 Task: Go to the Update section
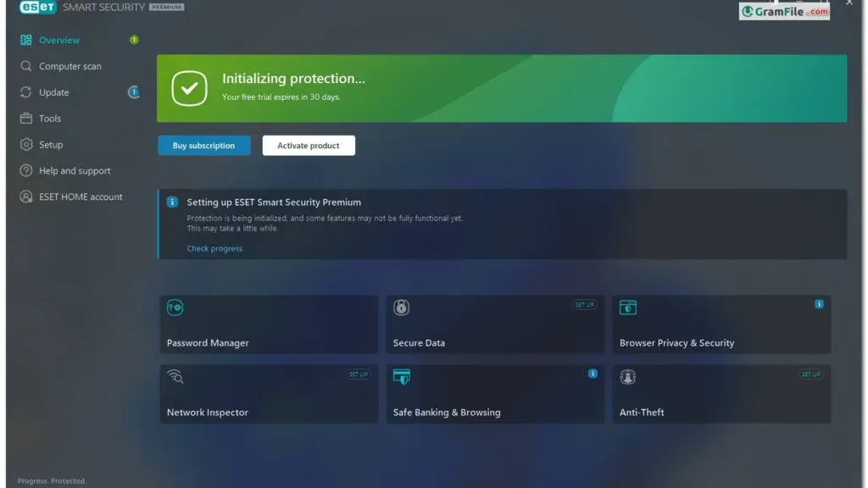click(53, 91)
